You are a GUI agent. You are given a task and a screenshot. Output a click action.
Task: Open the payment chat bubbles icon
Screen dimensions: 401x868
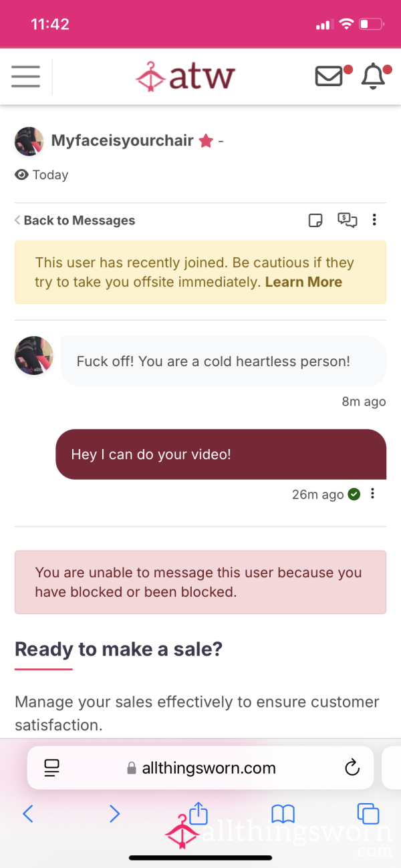pyautogui.click(x=348, y=220)
